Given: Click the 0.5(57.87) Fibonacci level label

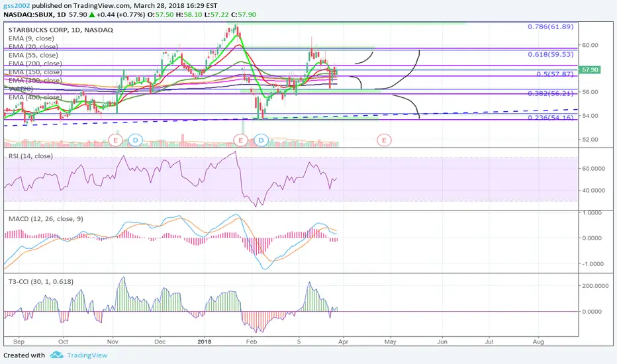Looking at the screenshot, I should coord(555,74).
